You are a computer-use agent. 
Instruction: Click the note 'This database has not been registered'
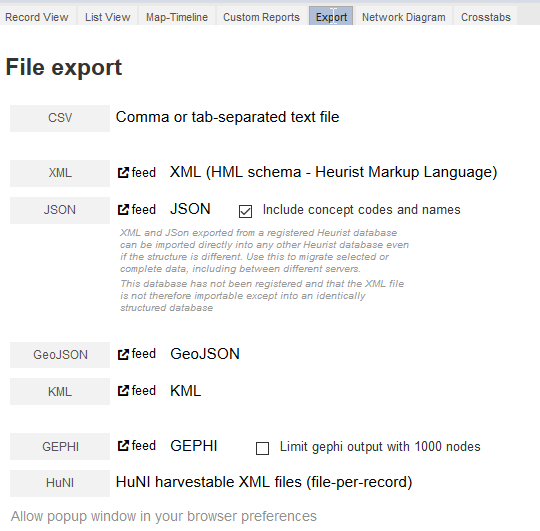tap(262, 296)
